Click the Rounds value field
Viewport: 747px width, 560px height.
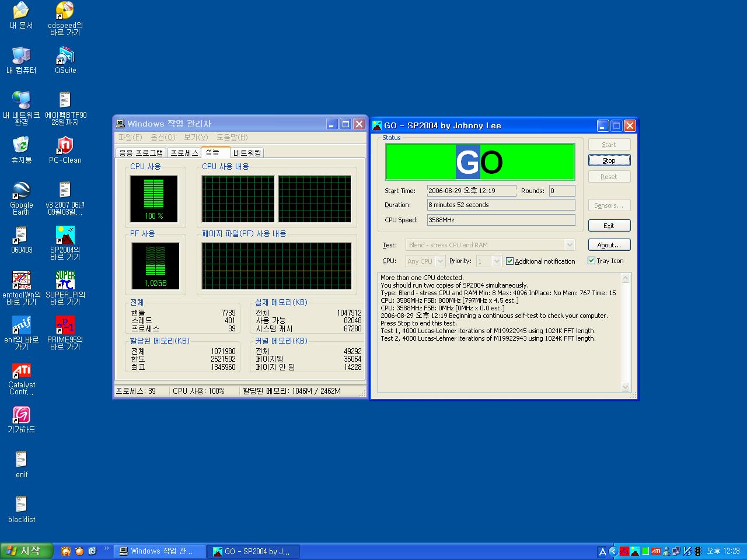[x=562, y=191]
